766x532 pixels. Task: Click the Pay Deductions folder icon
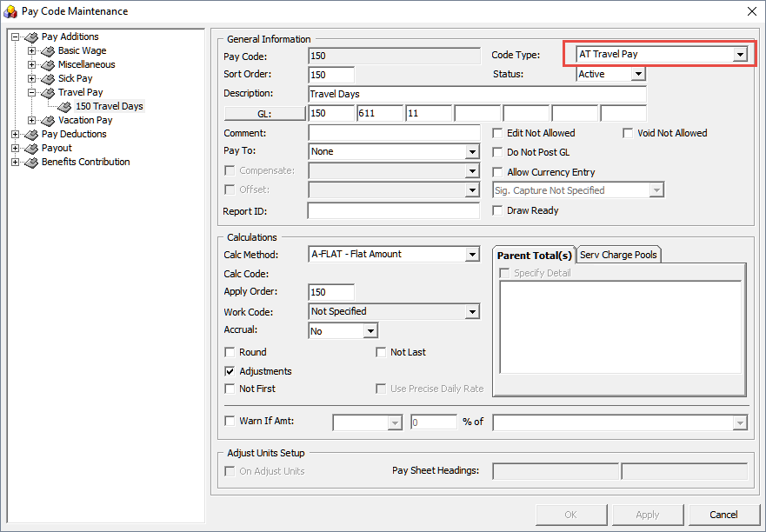pos(31,135)
